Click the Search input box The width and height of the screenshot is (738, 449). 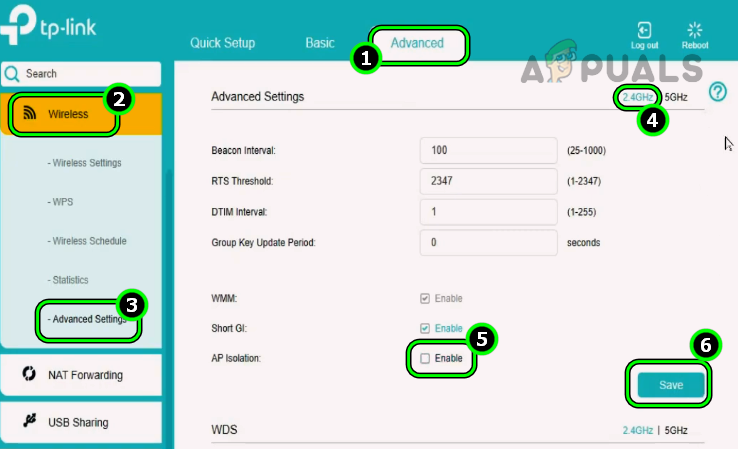(x=81, y=74)
